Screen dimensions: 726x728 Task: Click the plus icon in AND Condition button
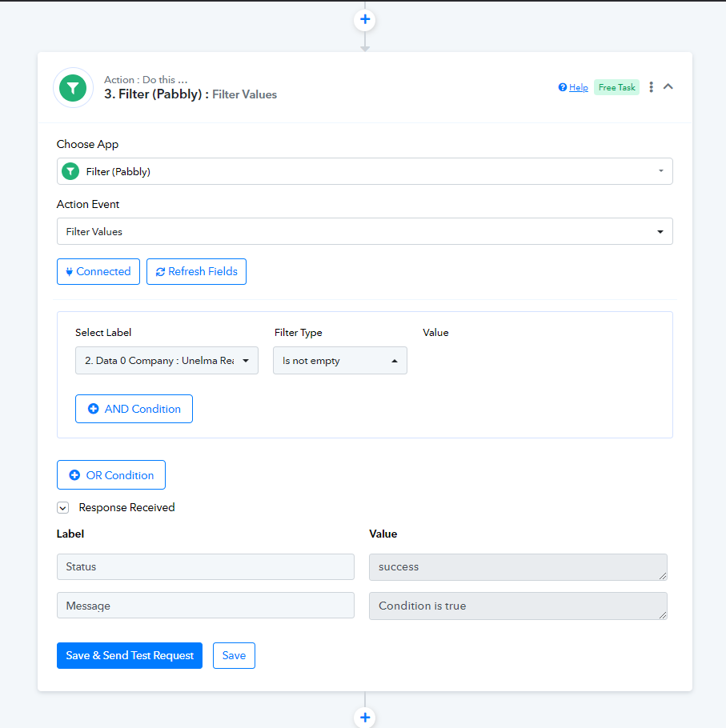pyautogui.click(x=94, y=409)
